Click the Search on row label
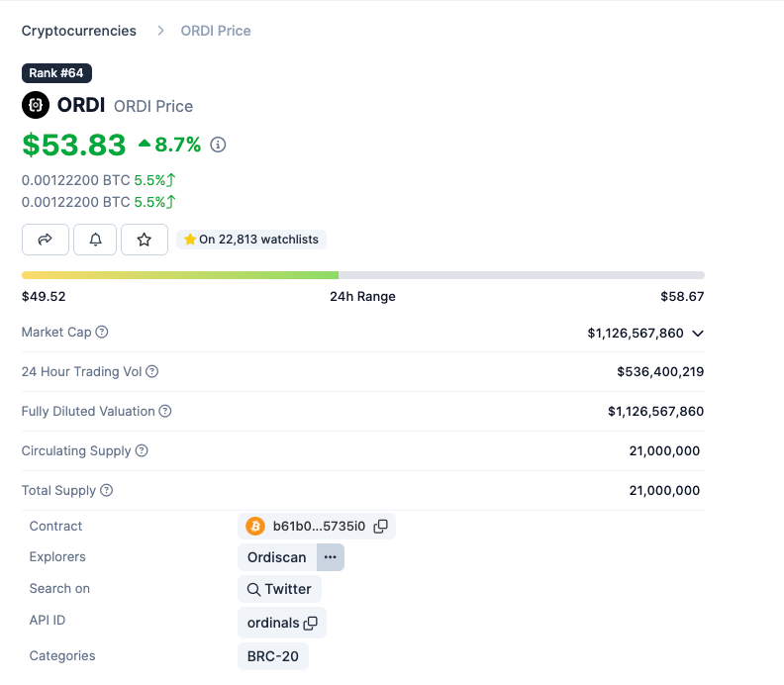The width and height of the screenshot is (784, 685). pos(59,589)
